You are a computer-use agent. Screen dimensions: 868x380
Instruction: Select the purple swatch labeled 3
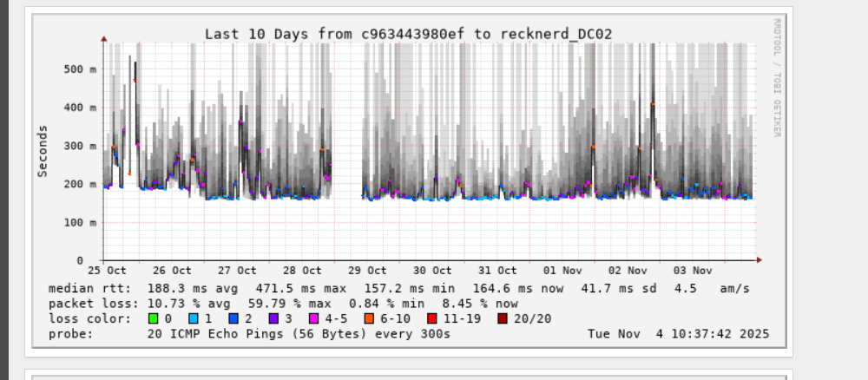(278, 318)
